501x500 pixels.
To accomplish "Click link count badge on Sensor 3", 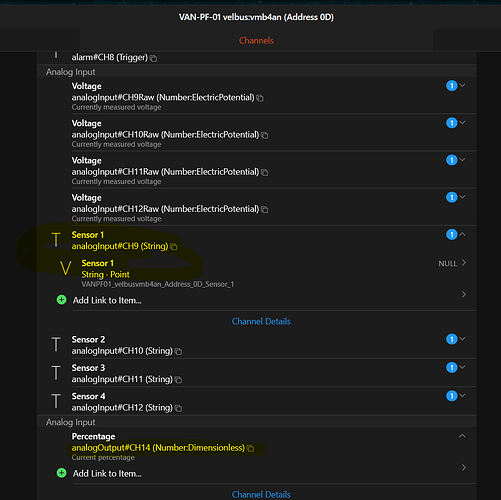I will click(x=451, y=367).
